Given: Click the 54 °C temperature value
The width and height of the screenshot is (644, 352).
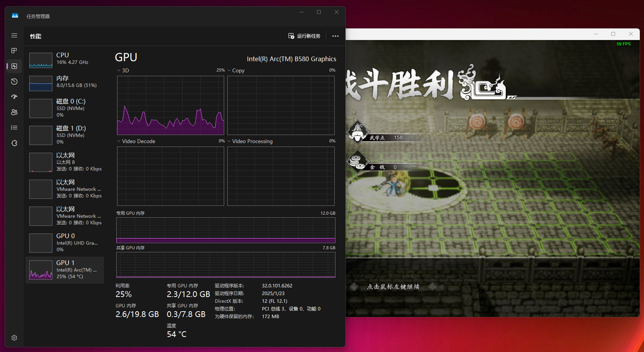Looking at the screenshot, I should [x=176, y=334].
